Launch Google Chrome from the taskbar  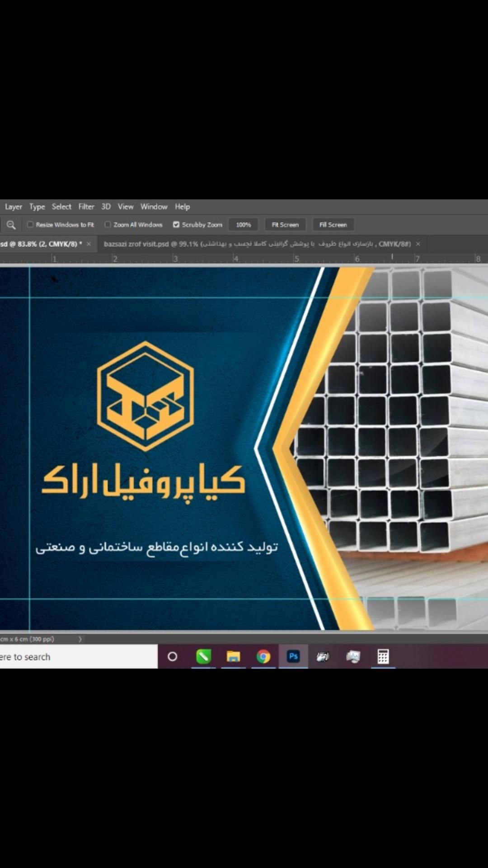(x=263, y=656)
